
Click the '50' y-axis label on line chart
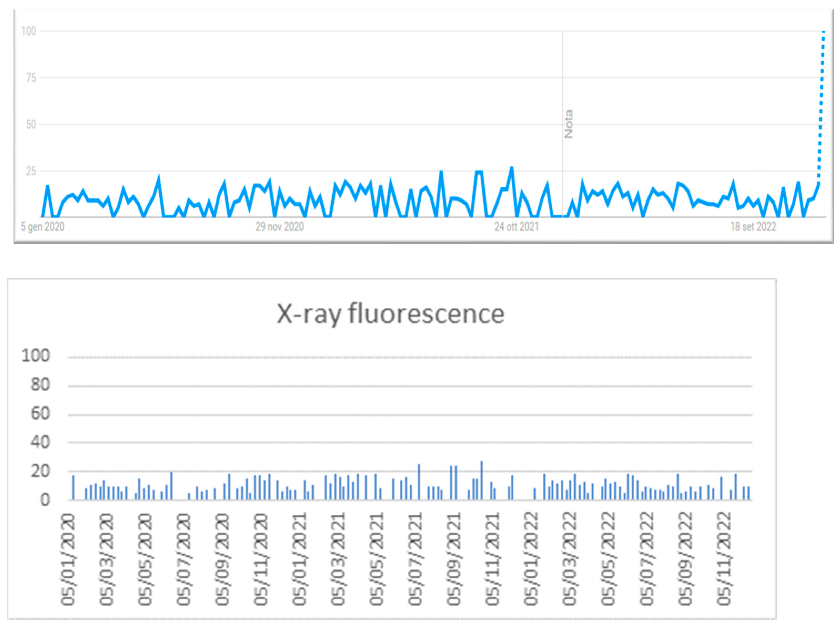coord(31,125)
